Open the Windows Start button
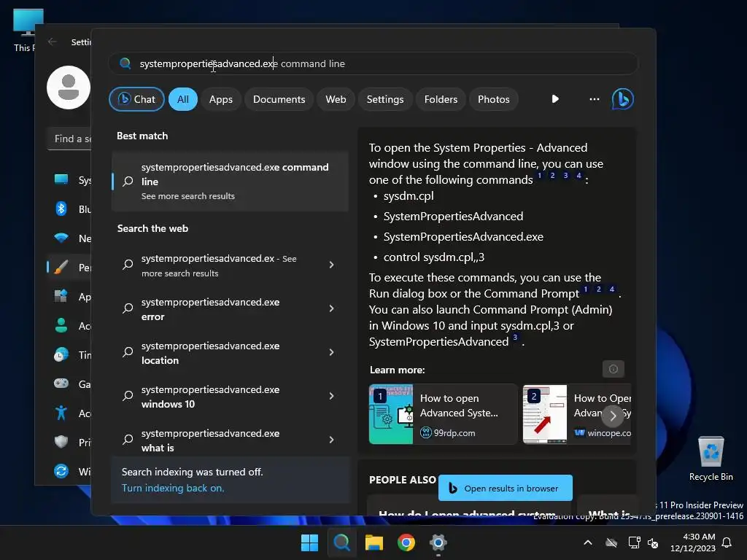 click(309, 542)
